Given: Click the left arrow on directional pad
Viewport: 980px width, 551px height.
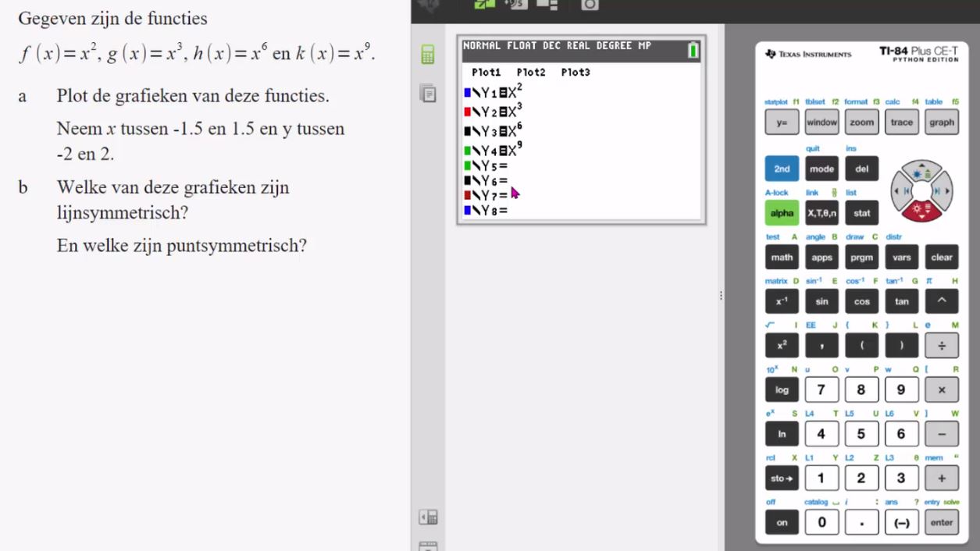Looking at the screenshot, I should [x=900, y=190].
